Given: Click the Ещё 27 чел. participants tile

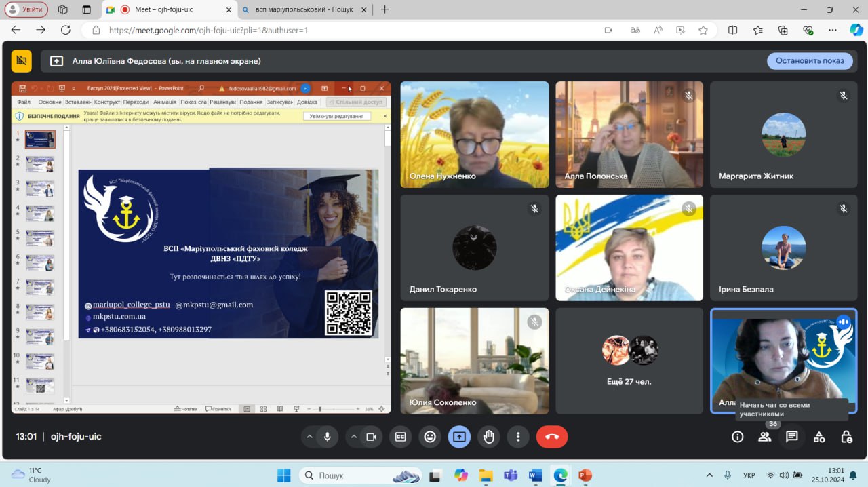Looking at the screenshot, I should pos(629,361).
